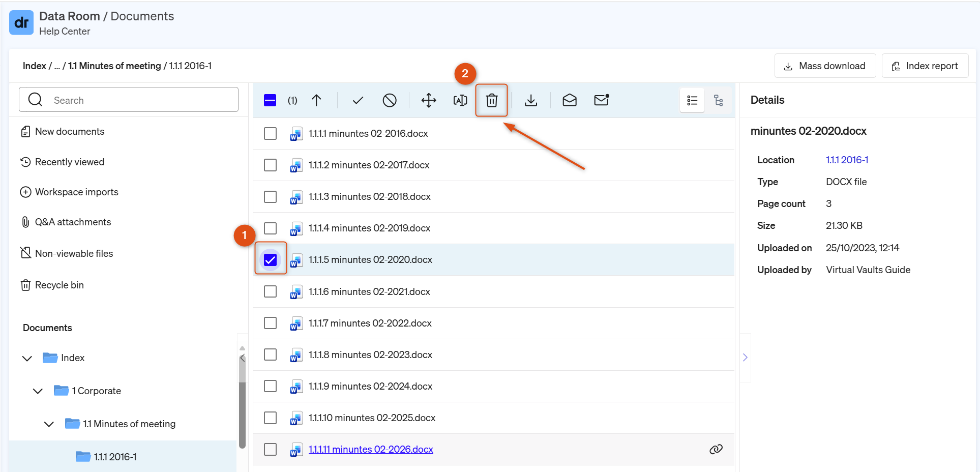Image resolution: width=980 pixels, height=472 pixels.
Task: Select row 1.1.1.9 minuntes 02-2024.docx
Action: [494, 386]
